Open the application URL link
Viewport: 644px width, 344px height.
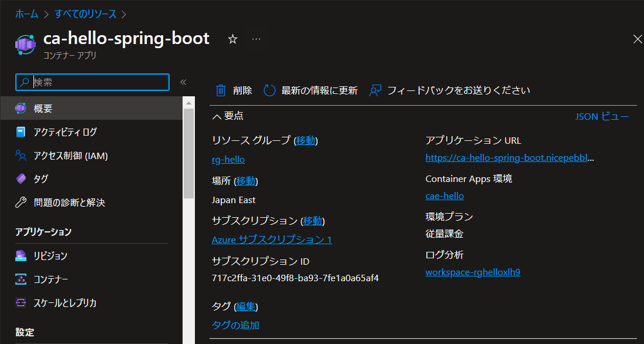click(510, 158)
